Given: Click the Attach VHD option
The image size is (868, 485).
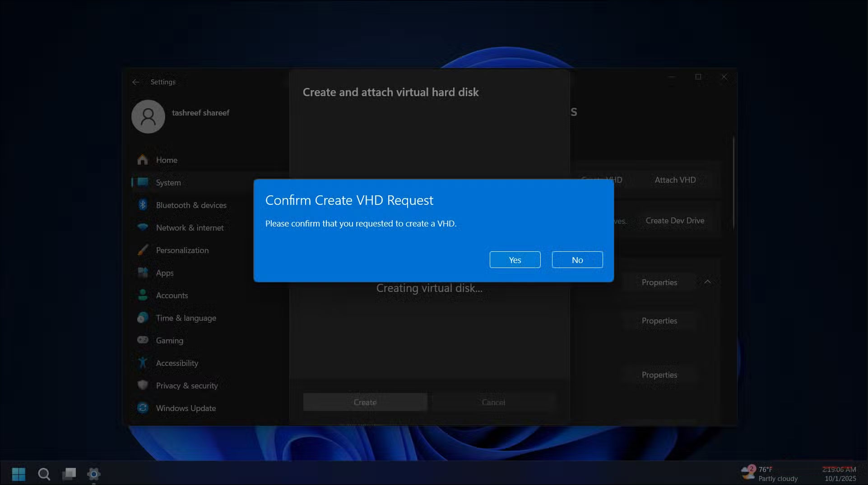Looking at the screenshot, I should coord(675,180).
